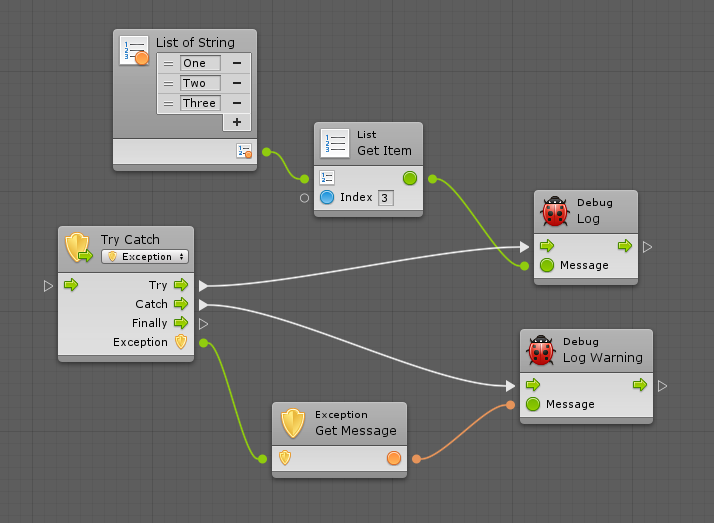The image size is (714, 523).
Task: Click the Debug Log ladybug icon
Action: [x=555, y=211]
